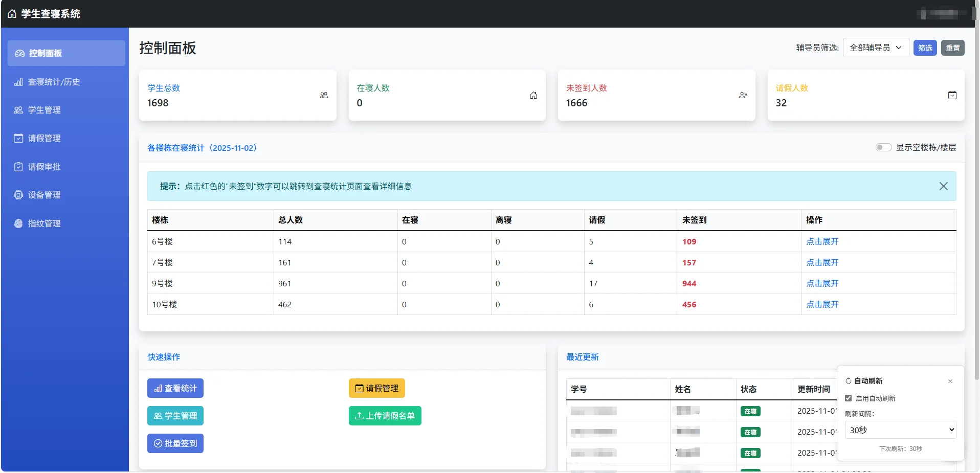Click the people icon on 学生总数 card
This screenshot has width=980, height=473.
click(324, 95)
